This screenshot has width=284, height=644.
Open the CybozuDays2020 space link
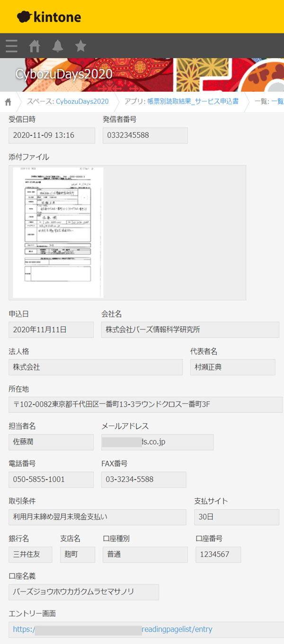coord(82,102)
